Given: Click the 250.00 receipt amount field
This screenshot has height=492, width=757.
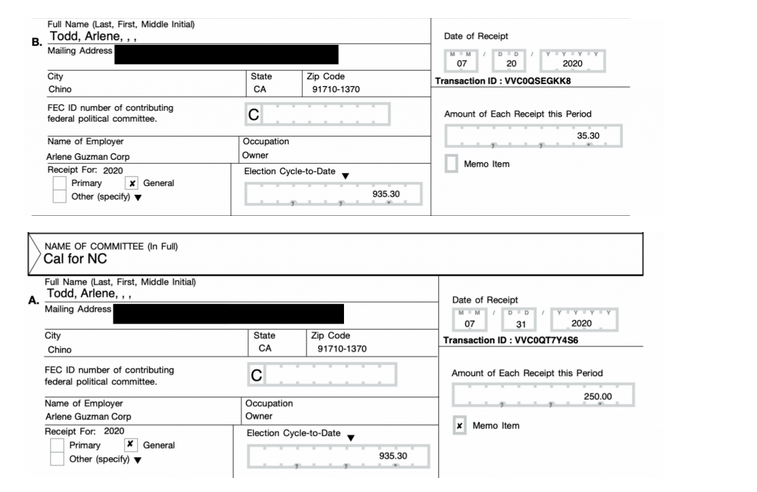Looking at the screenshot, I should pos(543,395).
